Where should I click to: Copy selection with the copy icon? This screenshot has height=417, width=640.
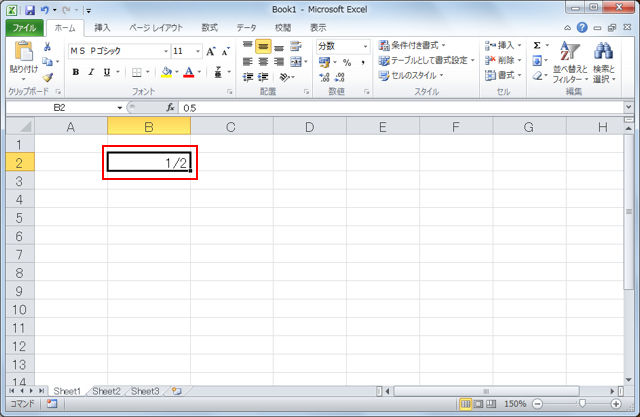[x=47, y=62]
